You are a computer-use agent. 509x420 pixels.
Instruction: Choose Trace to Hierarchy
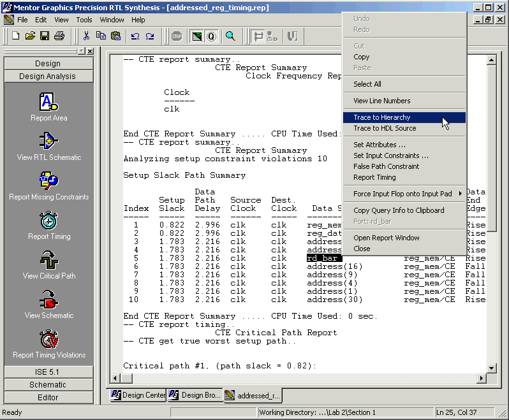click(x=404, y=117)
